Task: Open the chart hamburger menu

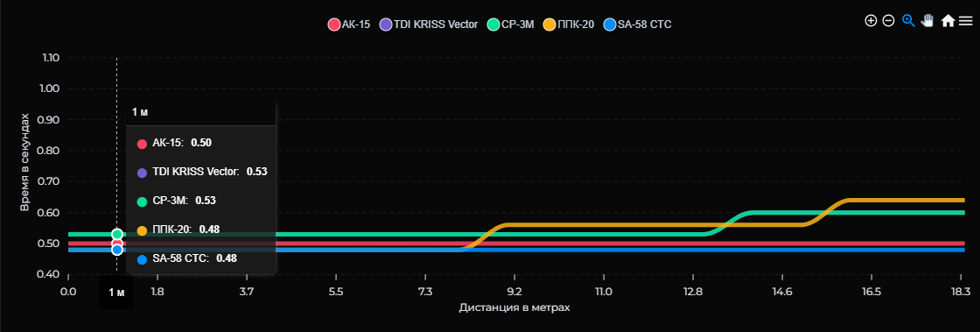Action: tap(966, 21)
